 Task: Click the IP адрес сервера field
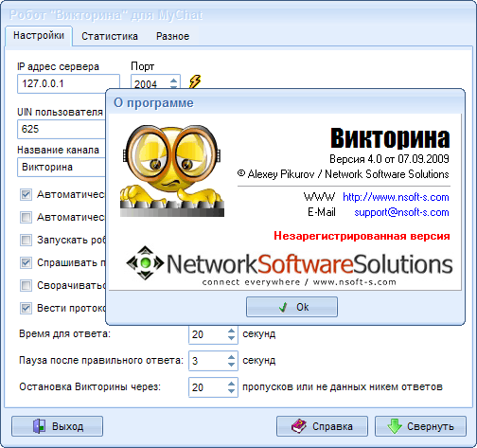tap(68, 83)
